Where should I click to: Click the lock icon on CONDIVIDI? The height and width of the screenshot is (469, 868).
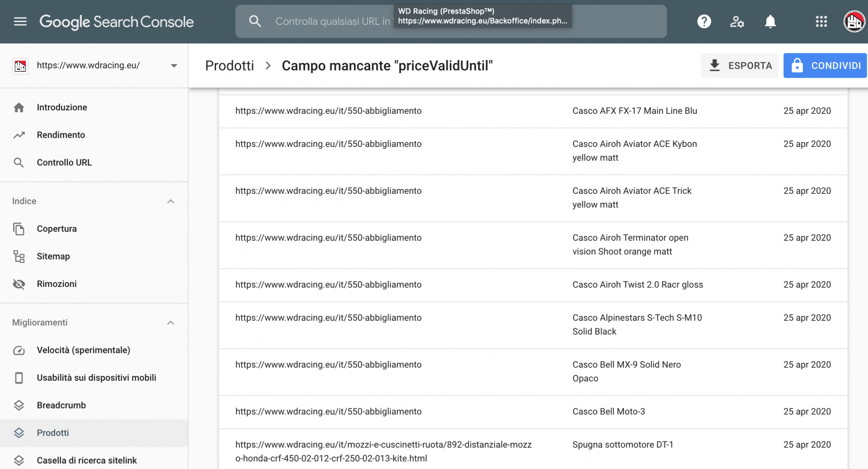pos(797,66)
